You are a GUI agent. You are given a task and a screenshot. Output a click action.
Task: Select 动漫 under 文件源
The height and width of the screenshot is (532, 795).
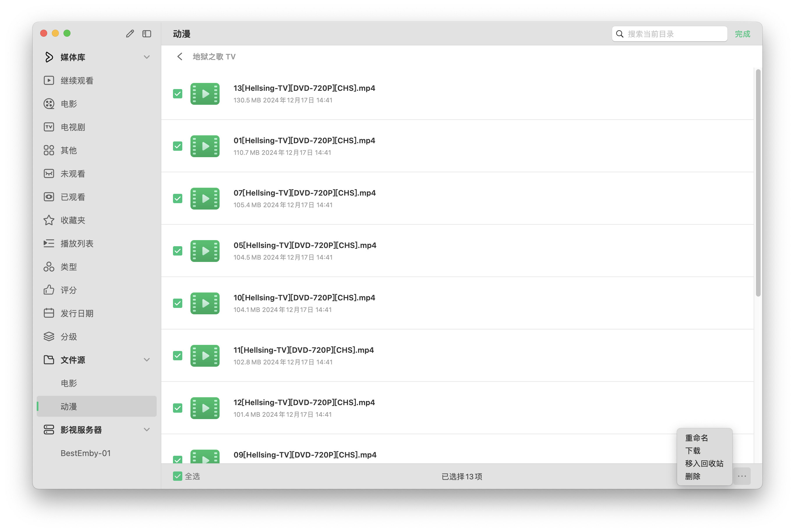point(97,407)
